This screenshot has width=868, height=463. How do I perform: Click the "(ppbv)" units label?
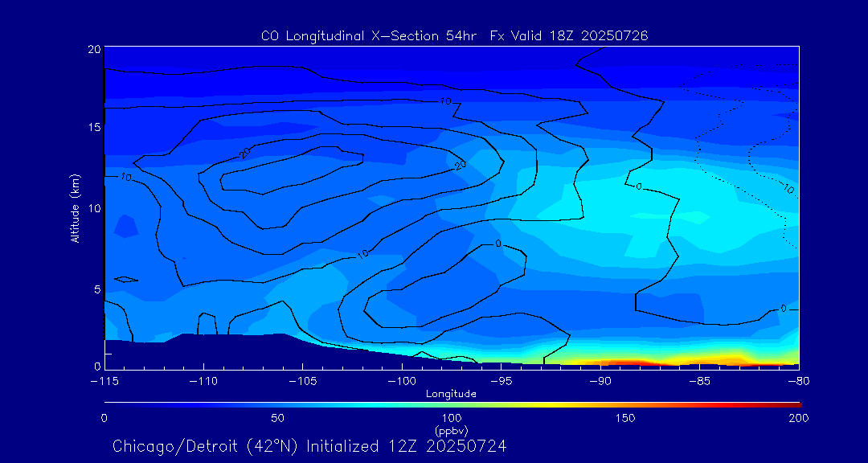(451, 430)
